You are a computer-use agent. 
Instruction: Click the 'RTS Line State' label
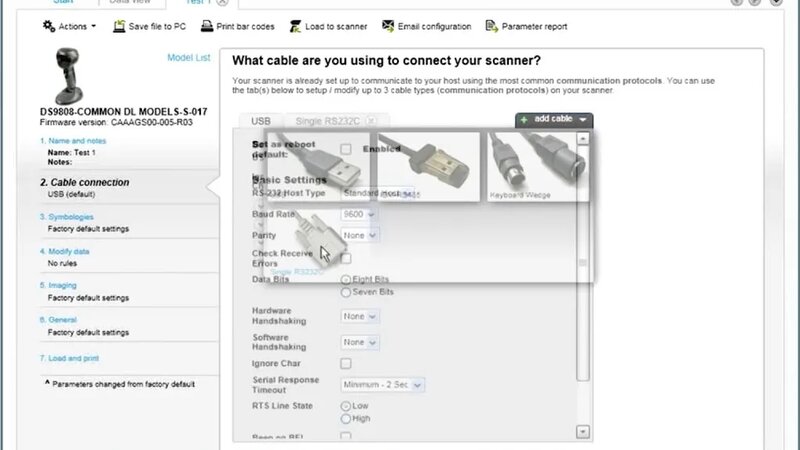282,406
